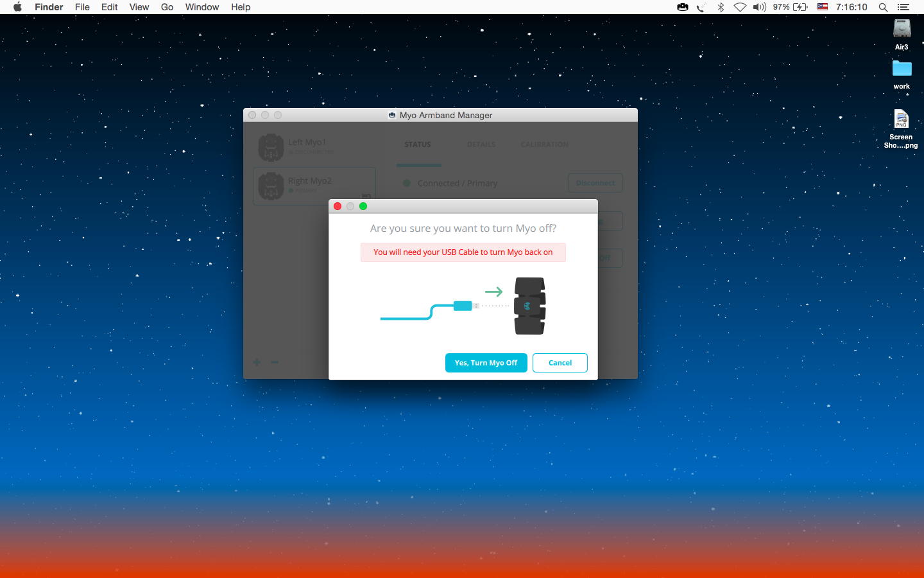
Task: Remove armband with the minus icon
Action: tap(275, 362)
